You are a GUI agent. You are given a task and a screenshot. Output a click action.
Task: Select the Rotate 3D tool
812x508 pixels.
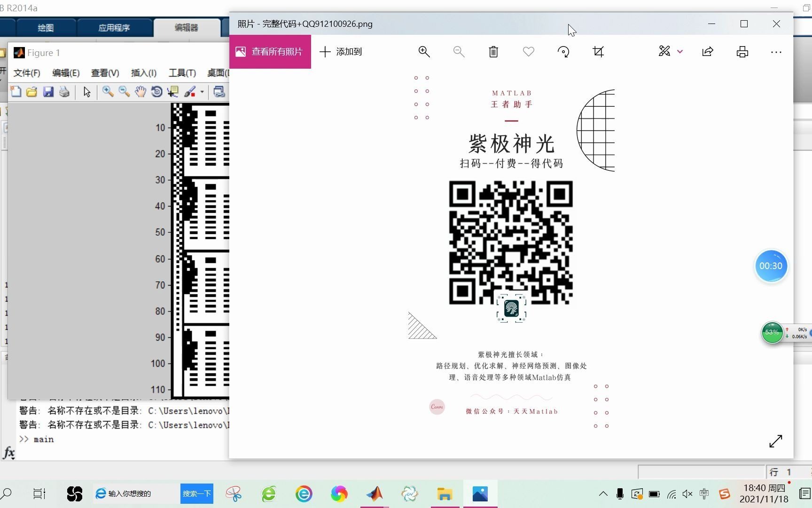coord(157,92)
